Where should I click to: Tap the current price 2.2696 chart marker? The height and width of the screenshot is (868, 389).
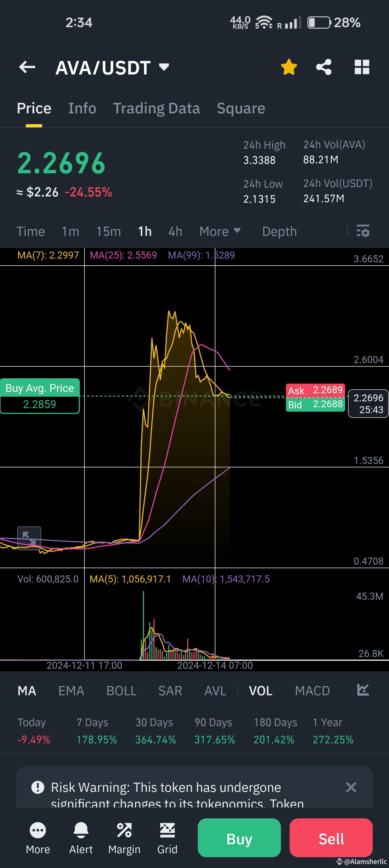pyautogui.click(x=368, y=404)
